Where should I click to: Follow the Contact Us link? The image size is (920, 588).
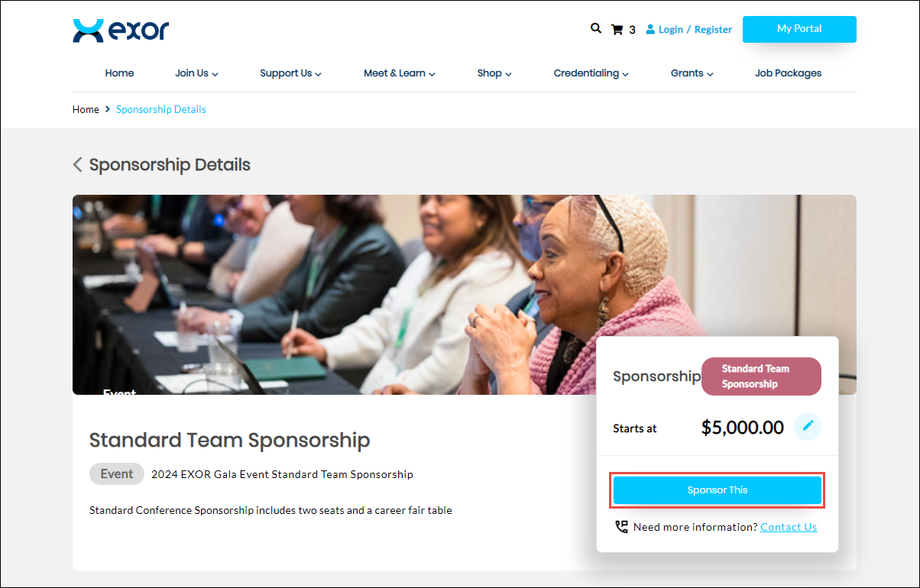point(789,527)
